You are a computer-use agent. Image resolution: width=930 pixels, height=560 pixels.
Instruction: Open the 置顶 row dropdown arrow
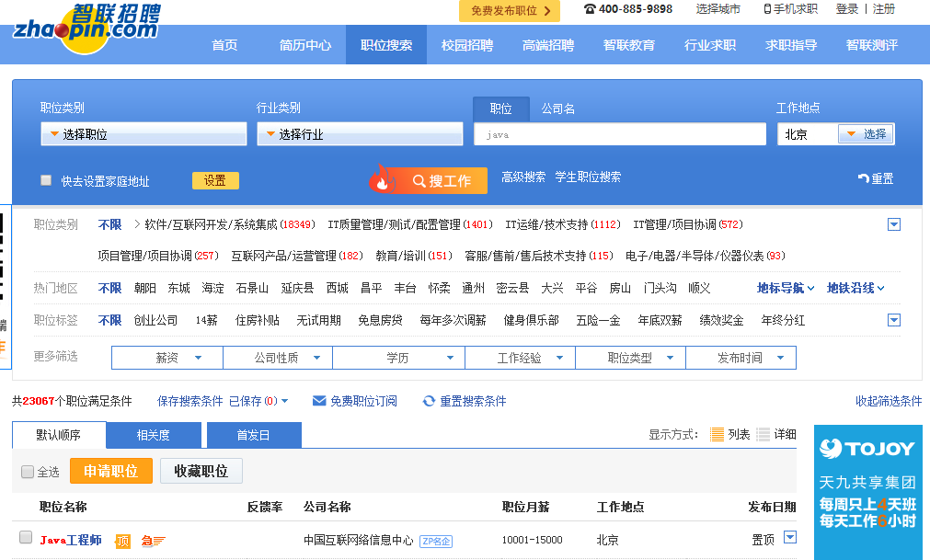[790, 538]
